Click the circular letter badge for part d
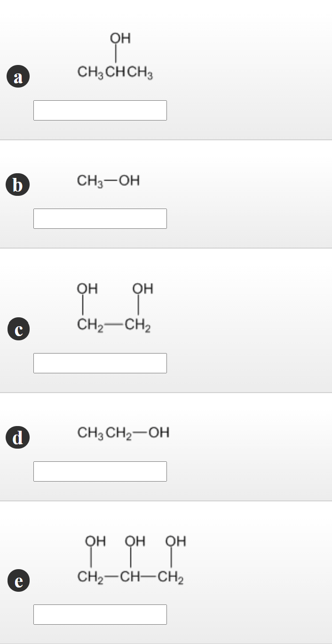The height and width of the screenshot is (644, 332). tap(17, 437)
